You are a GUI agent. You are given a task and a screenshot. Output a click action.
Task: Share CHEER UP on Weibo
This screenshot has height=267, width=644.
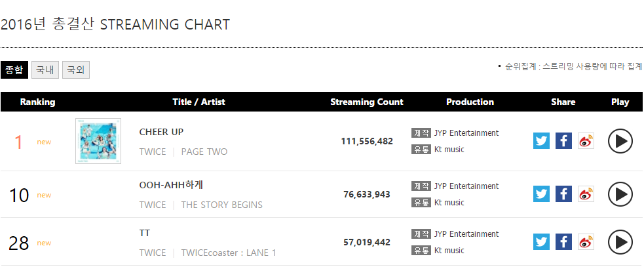(x=586, y=140)
